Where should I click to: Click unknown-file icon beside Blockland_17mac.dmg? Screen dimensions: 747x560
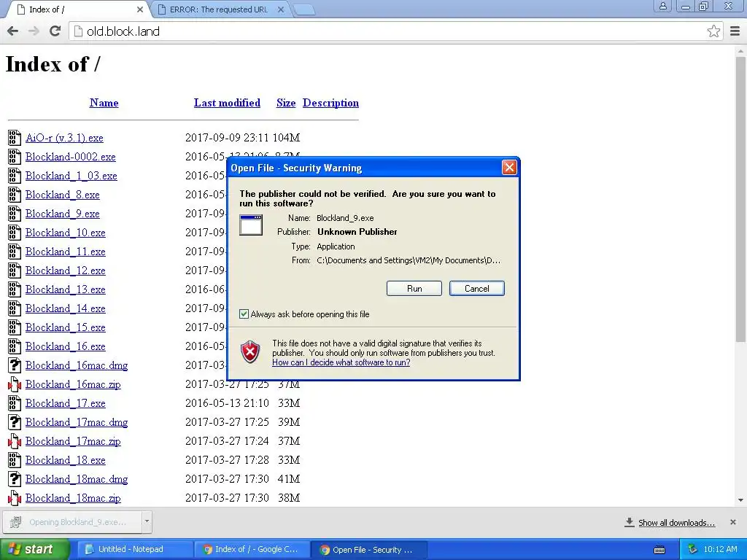[15, 422]
